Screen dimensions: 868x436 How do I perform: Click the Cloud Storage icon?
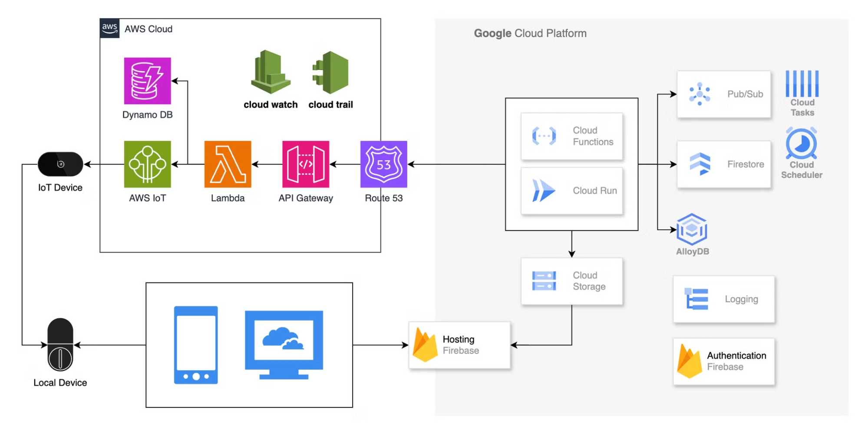(x=544, y=281)
